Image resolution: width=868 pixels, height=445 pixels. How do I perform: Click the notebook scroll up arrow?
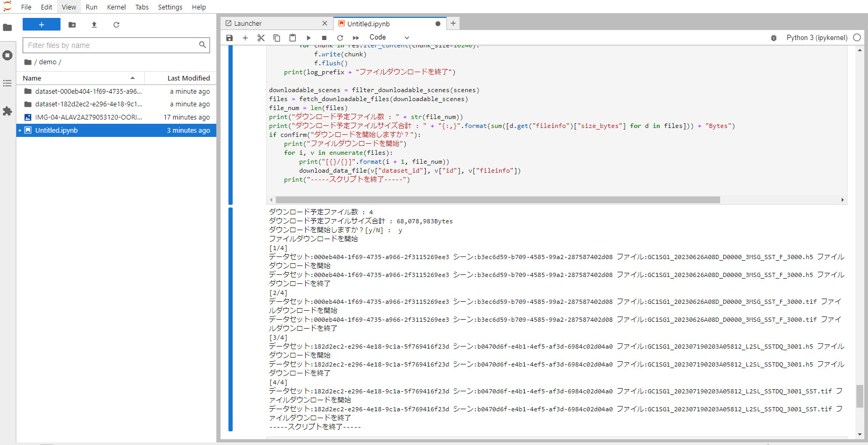(x=860, y=50)
